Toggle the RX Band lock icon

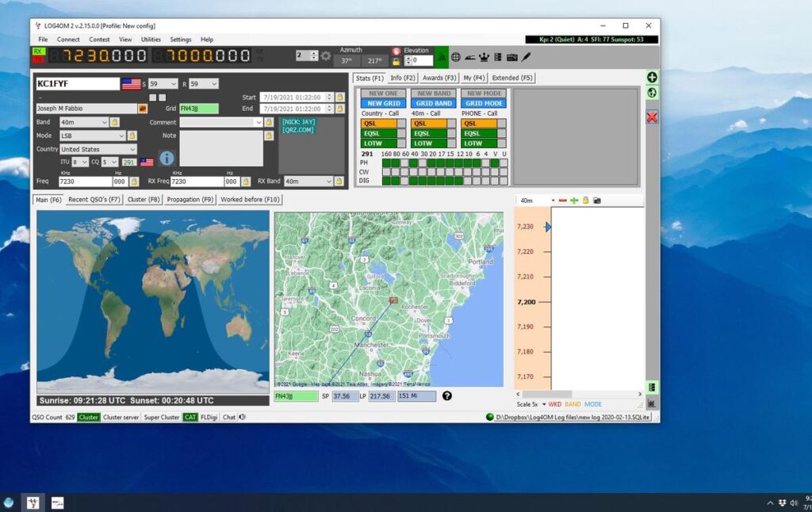pyautogui.click(x=339, y=181)
